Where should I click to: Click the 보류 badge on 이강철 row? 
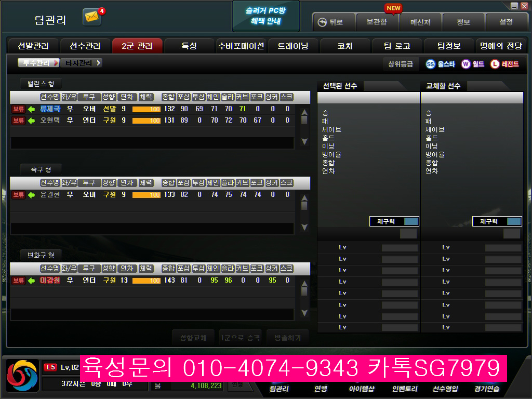[18, 281]
